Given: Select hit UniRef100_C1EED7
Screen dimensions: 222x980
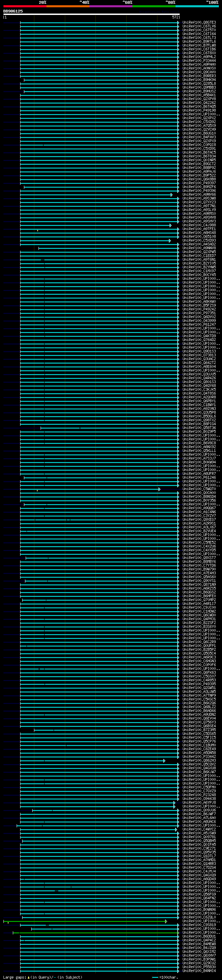Looking at the screenshot, I should (199, 256).
